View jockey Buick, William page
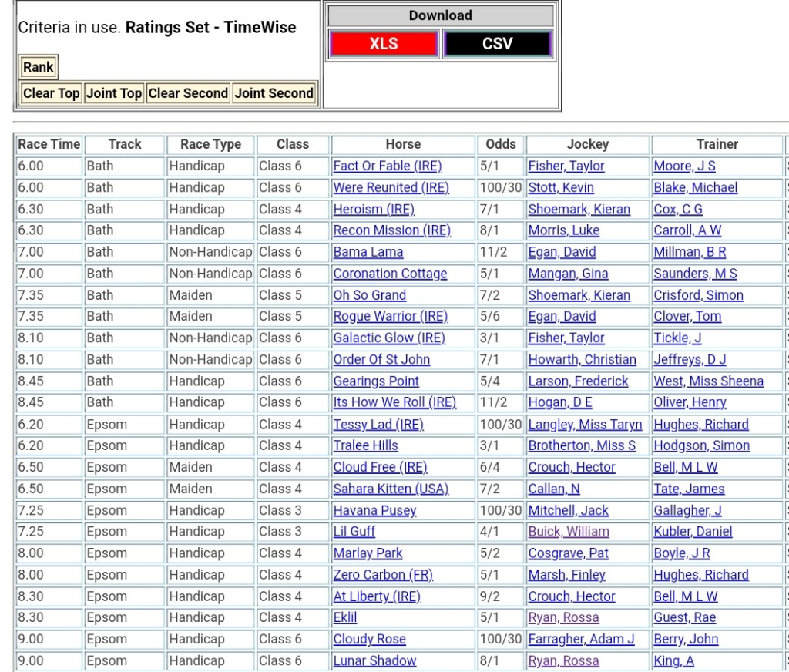The height and width of the screenshot is (672, 789). 568,532
